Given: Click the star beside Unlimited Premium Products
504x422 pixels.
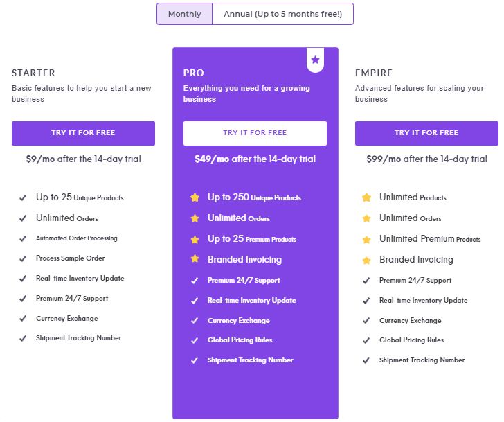Looking at the screenshot, I should [x=366, y=240].
